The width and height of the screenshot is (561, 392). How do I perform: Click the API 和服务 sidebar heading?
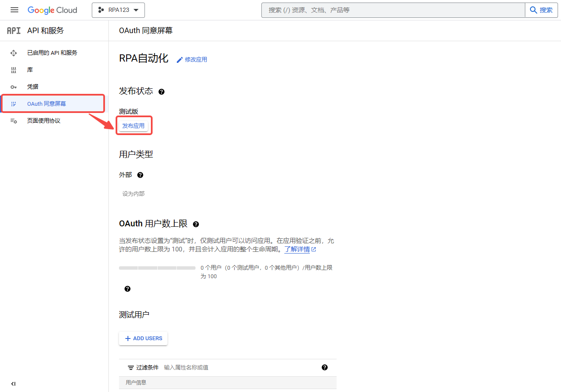tap(45, 31)
